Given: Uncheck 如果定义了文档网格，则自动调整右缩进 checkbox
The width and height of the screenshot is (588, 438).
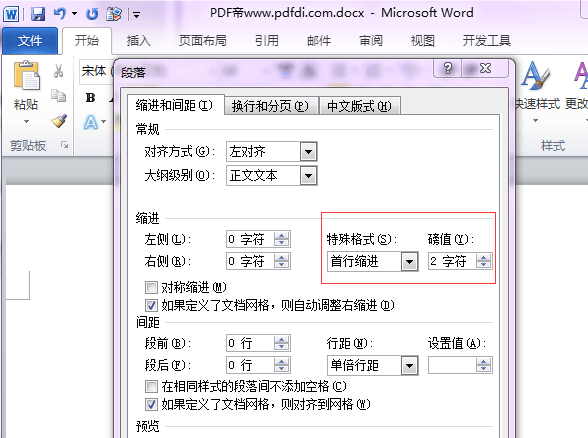Looking at the screenshot, I should click(151, 305).
